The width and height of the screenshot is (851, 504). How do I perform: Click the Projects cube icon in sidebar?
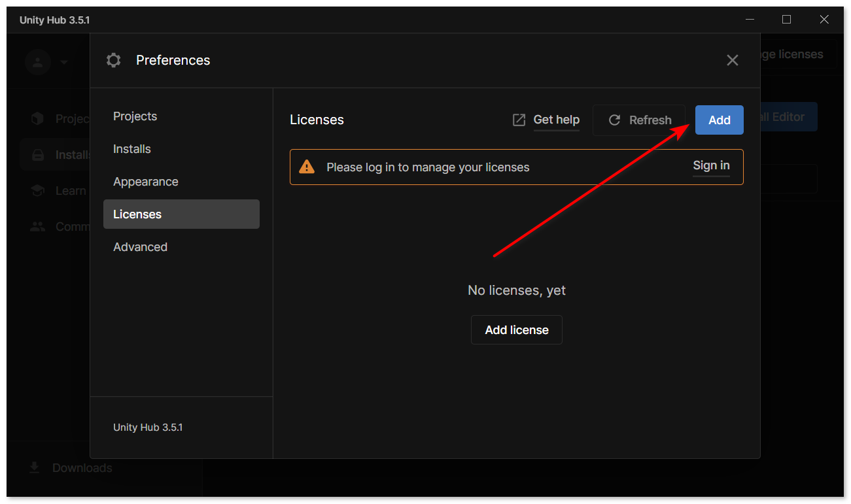point(37,118)
